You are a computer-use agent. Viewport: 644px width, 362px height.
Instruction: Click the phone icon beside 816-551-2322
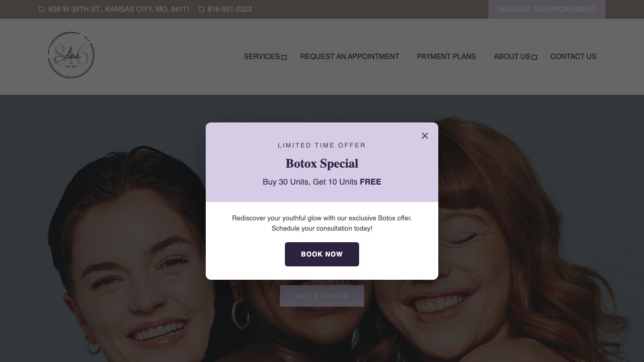[202, 9]
